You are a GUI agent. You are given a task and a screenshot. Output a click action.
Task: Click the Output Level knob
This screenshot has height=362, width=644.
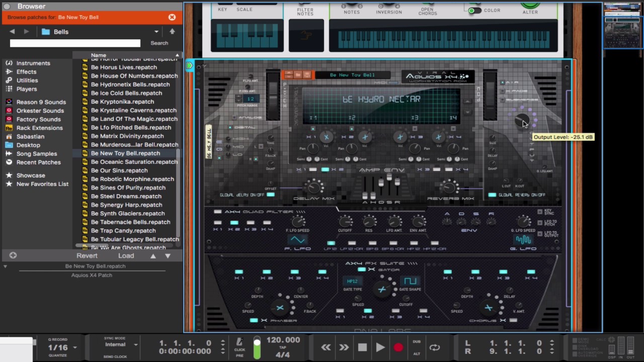(x=522, y=121)
